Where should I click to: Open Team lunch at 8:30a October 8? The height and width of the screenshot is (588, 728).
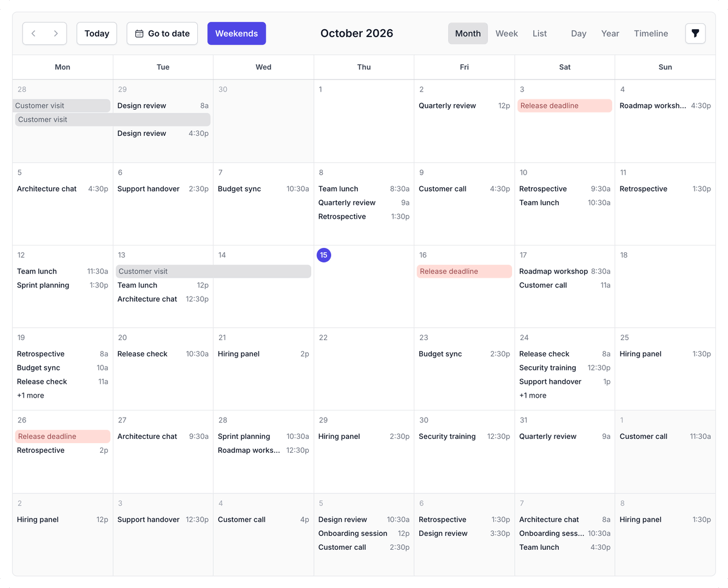coord(364,189)
